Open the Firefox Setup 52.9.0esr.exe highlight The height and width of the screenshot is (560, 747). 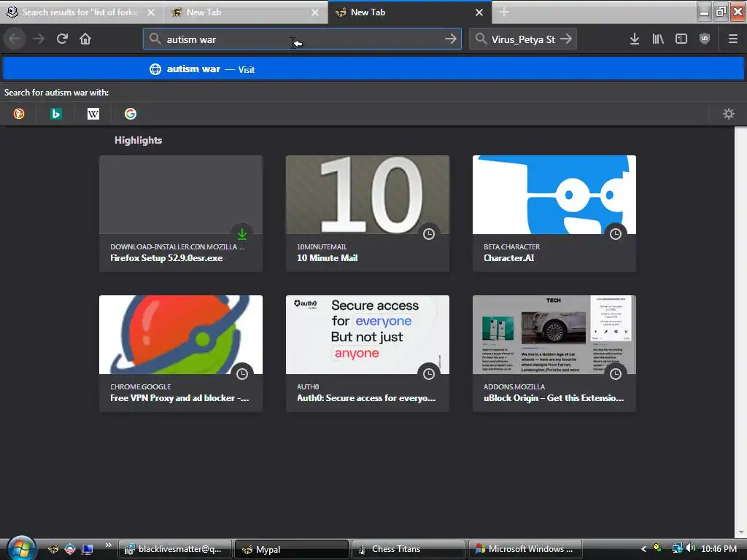coord(181,214)
